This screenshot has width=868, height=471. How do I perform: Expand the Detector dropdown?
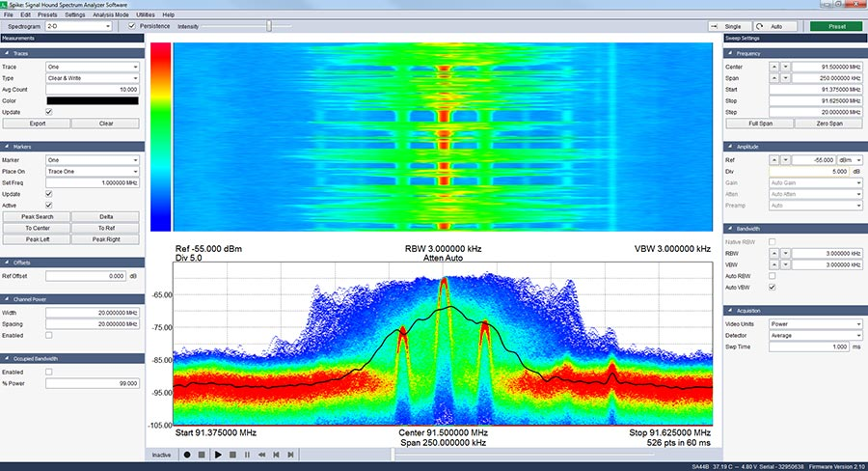pos(814,335)
